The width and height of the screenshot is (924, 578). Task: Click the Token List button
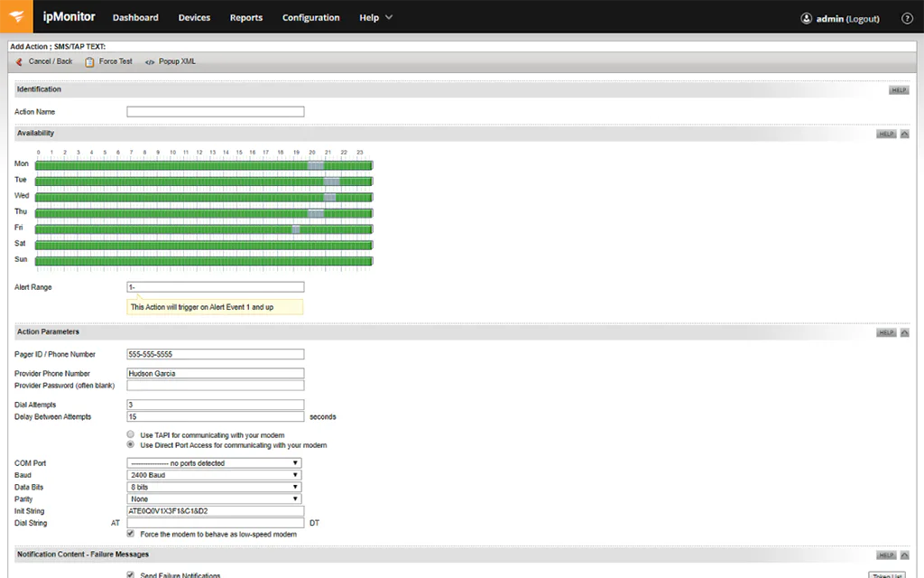click(x=887, y=575)
